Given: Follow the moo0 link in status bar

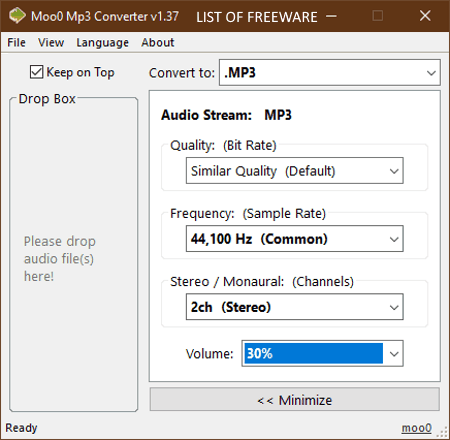Looking at the screenshot, I should tap(416, 428).
